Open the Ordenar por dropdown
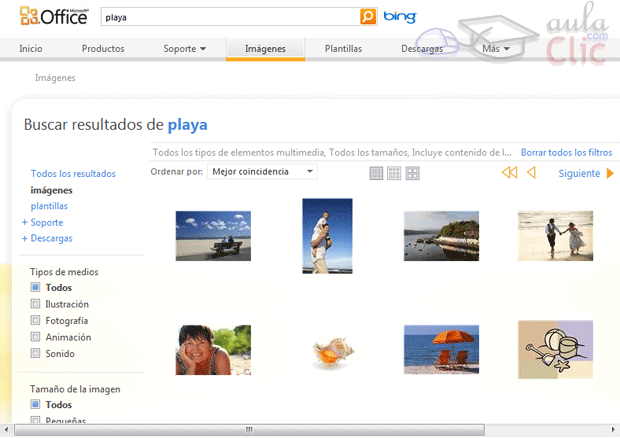 (x=262, y=172)
